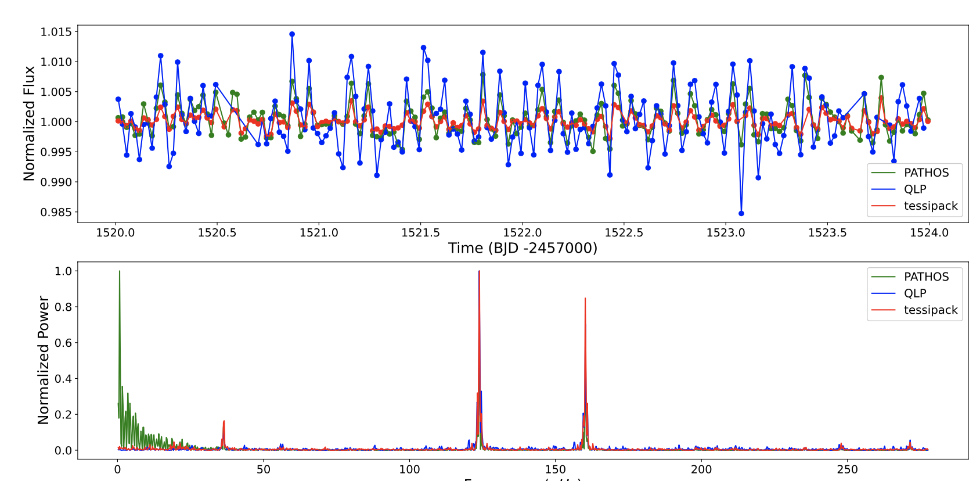Click the 1521.5 time tick label

[x=420, y=232]
